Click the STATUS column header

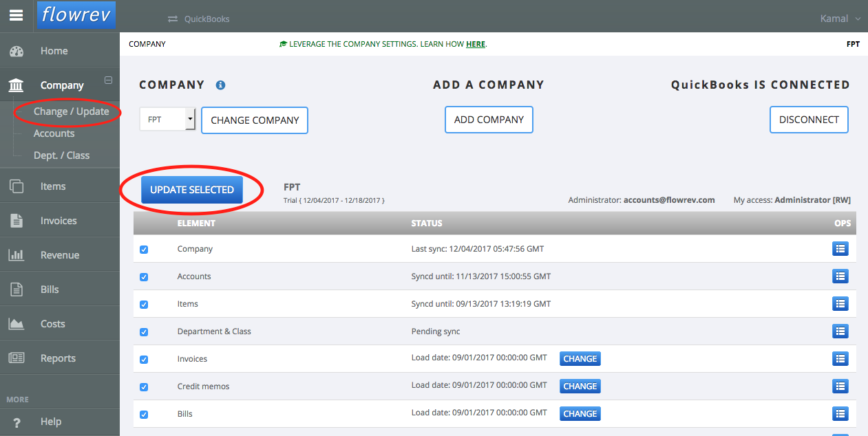[427, 224]
